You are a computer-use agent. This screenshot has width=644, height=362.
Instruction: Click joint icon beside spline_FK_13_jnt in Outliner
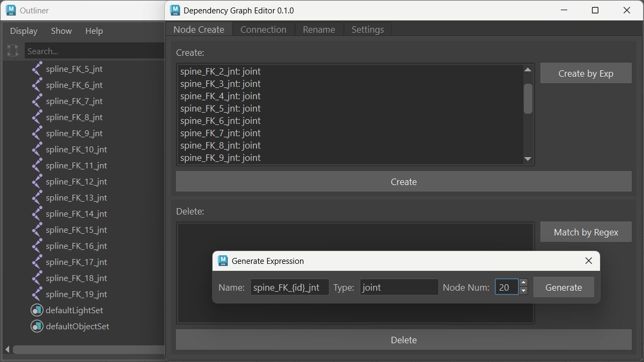pyautogui.click(x=37, y=197)
